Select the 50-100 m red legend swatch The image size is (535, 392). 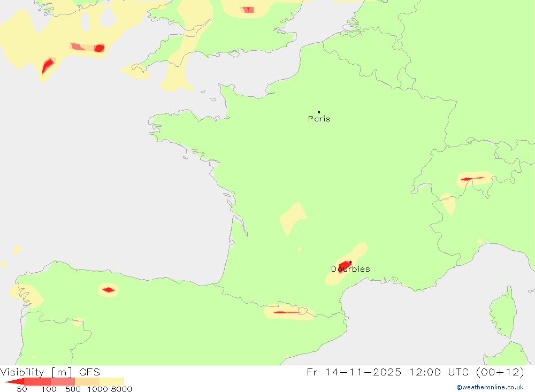pos(37,381)
